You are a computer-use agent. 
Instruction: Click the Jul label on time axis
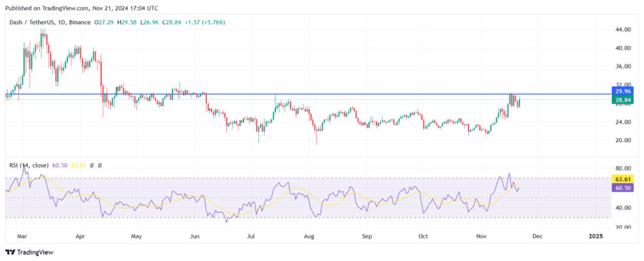coord(252,236)
